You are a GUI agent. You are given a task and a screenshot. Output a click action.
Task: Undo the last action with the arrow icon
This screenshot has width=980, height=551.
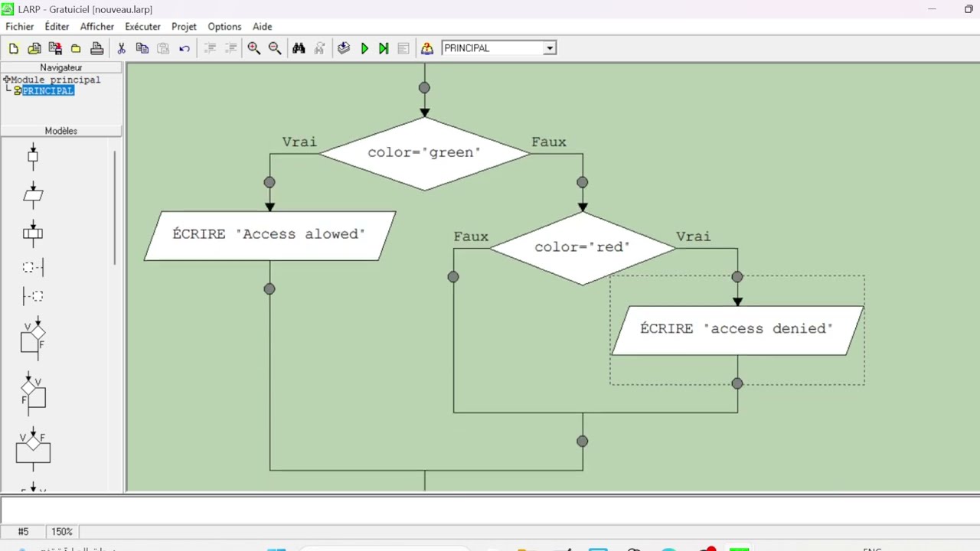185,48
